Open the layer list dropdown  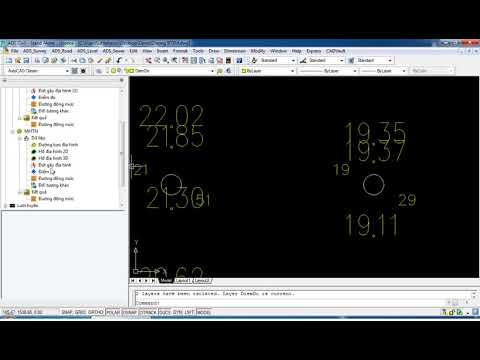pyautogui.click(x=212, y=71)
